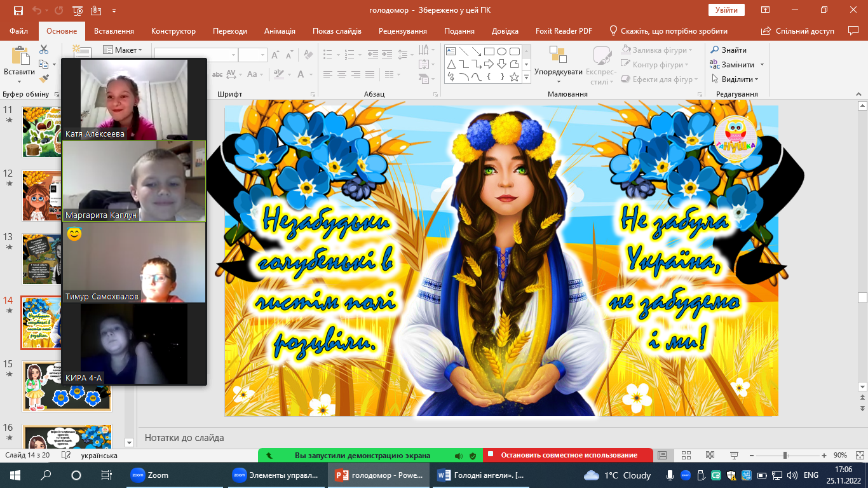This screenshot has height=488, width=868.
Task: Click the decrease font size icon
Action: (290, 55)
